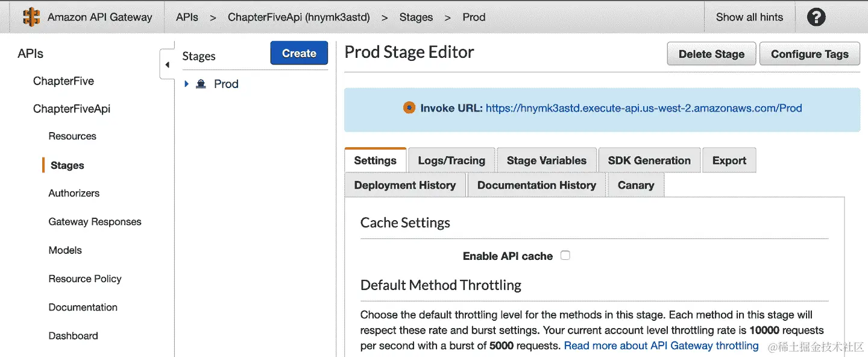Click the ChapterFiveApi breadcrumb

click(298, 17)
